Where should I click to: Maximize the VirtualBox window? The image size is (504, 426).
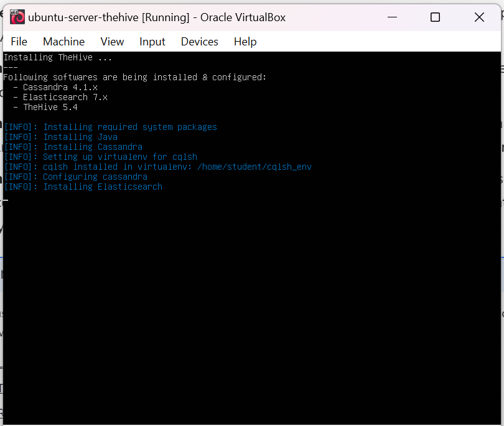[435, 17]
